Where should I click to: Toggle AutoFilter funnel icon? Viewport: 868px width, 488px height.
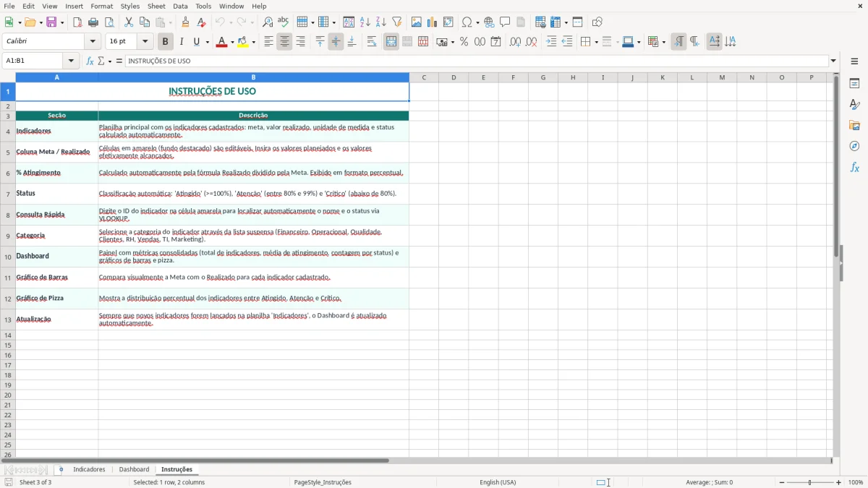tap(397, 22)
